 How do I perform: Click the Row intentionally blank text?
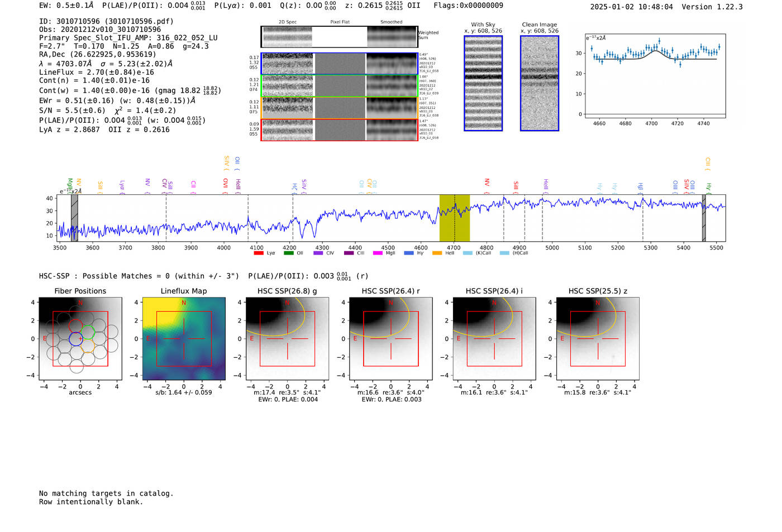(91, 502)
